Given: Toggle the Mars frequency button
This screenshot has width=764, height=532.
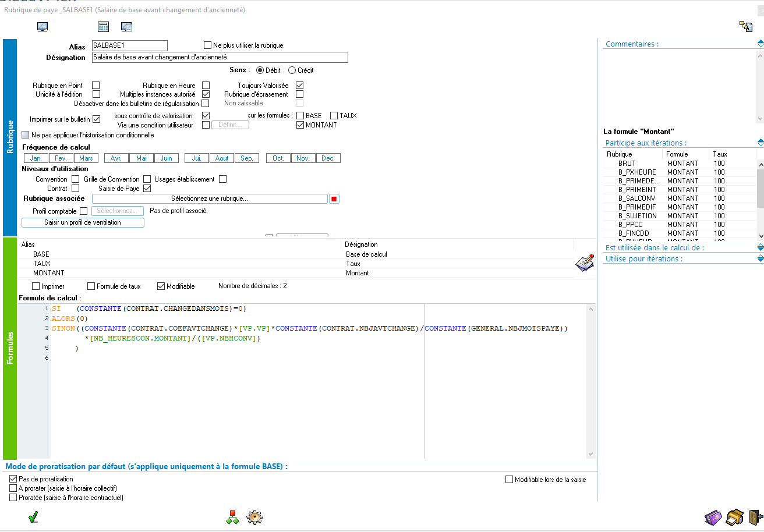Looking at the screenshot, I should [86, 158].
